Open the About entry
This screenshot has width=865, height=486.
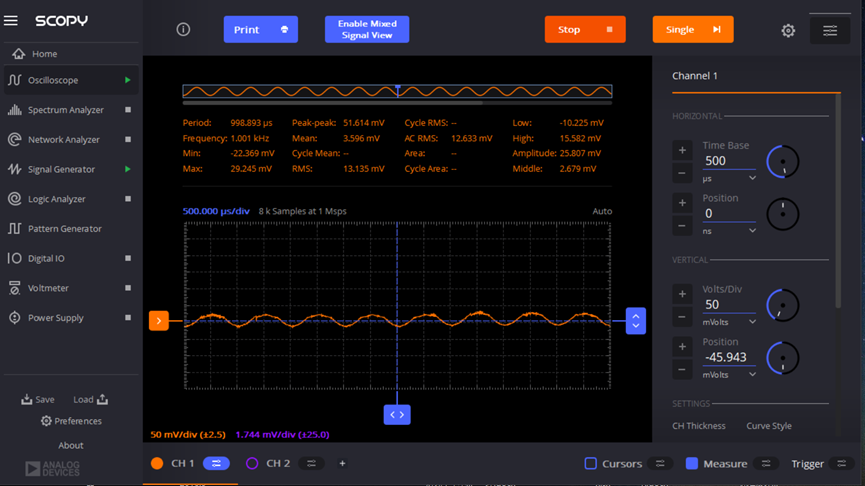click(71, 445)
